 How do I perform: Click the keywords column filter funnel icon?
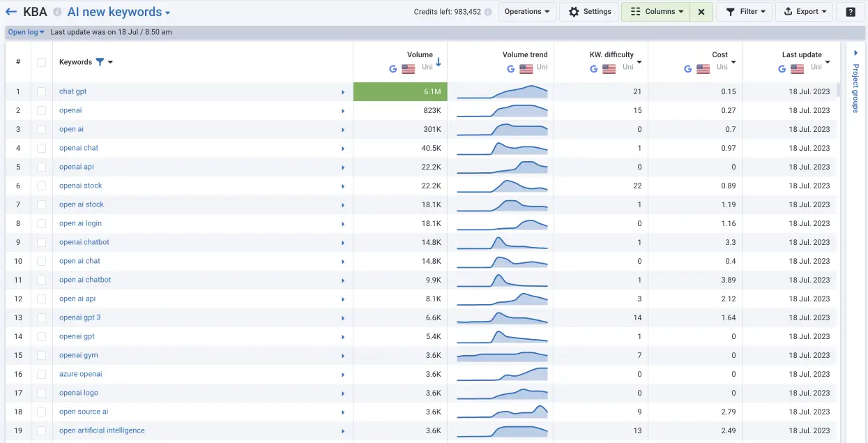100,62
